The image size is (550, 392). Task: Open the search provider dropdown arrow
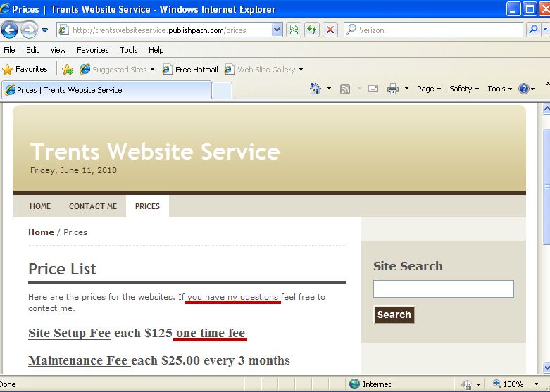pos(546,30)
